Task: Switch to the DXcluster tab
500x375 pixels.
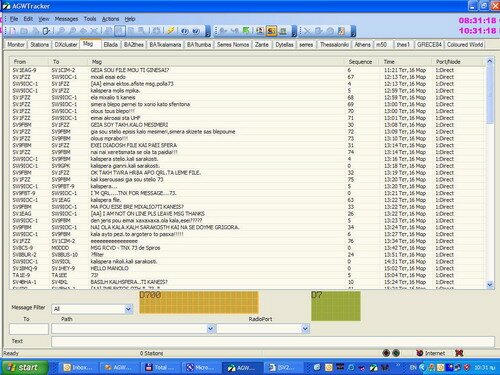Action: pos(66,45)
